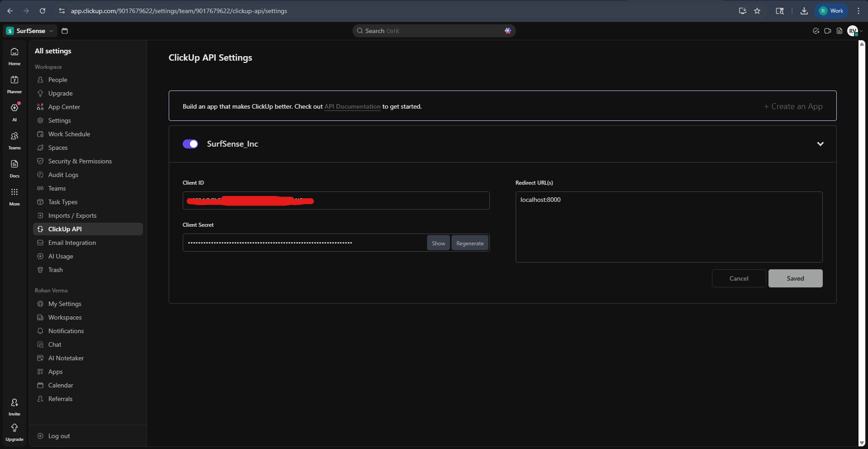Open the RV profile avatar dropdown

click(x=853, y=31)
